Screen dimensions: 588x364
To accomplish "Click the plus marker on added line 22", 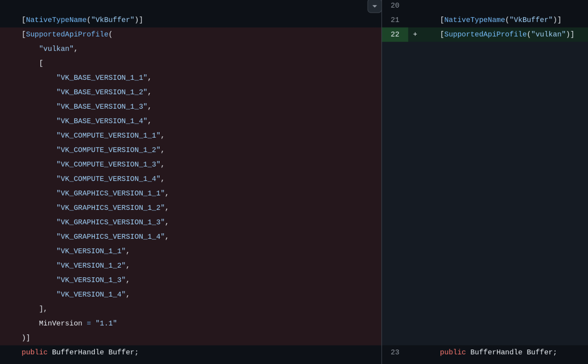I will click(x=415, y=34).
